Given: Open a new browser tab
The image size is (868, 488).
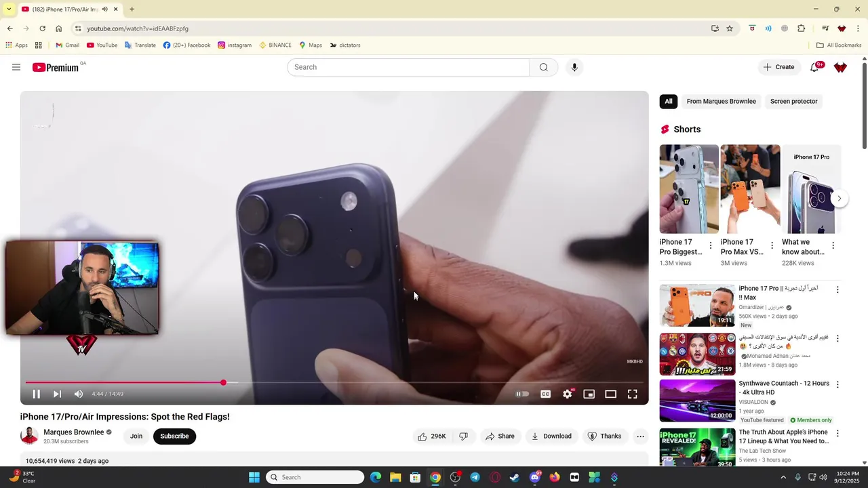Looking at the screenshot, I should [132, 9].
